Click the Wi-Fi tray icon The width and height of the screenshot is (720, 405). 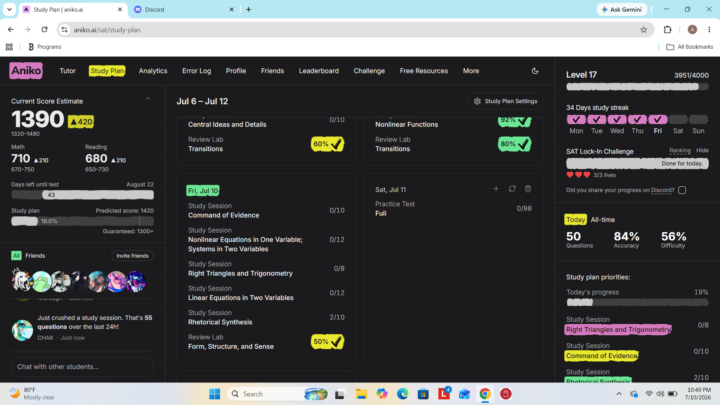tap(649, 394)
